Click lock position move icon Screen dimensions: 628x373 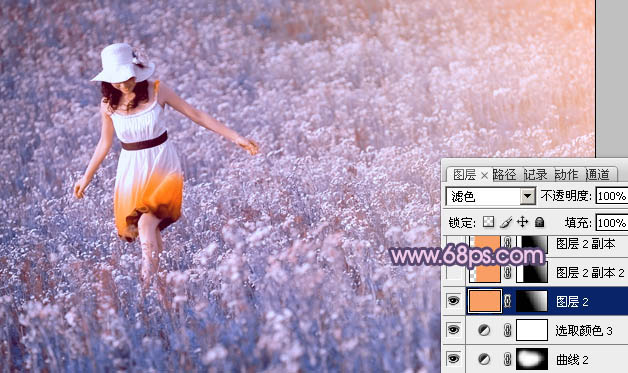pos(522,222)
